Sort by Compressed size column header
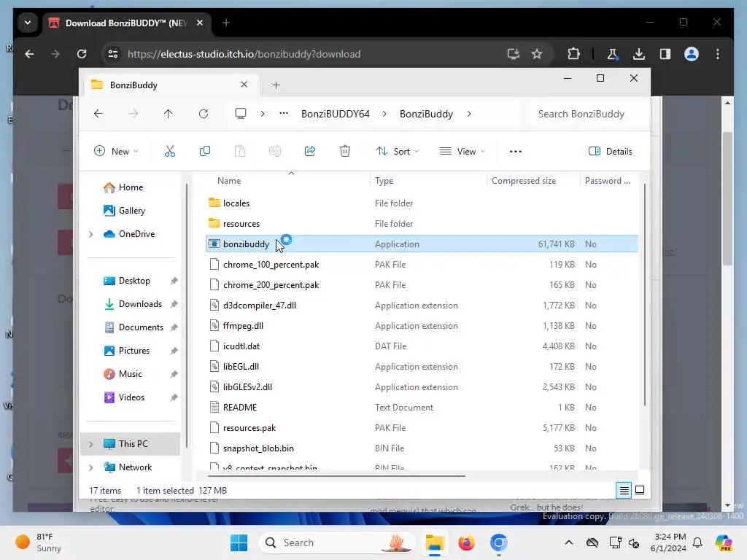 (x=524, y=181)
